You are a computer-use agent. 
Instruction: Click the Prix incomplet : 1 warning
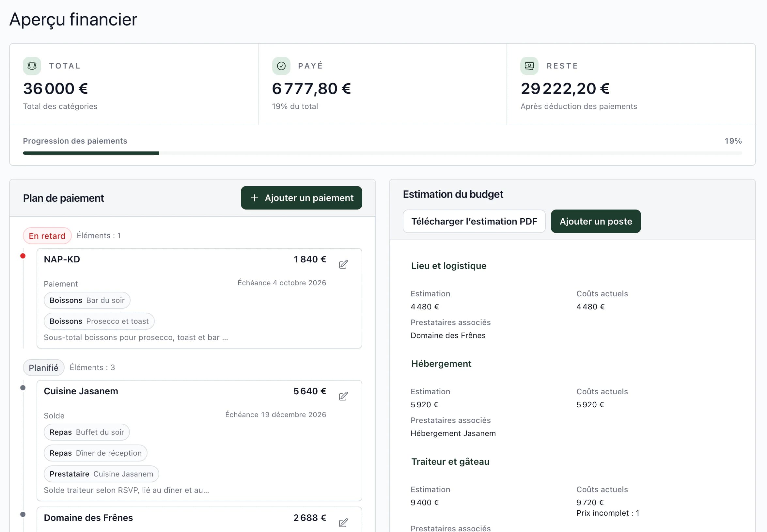point(608,513)
